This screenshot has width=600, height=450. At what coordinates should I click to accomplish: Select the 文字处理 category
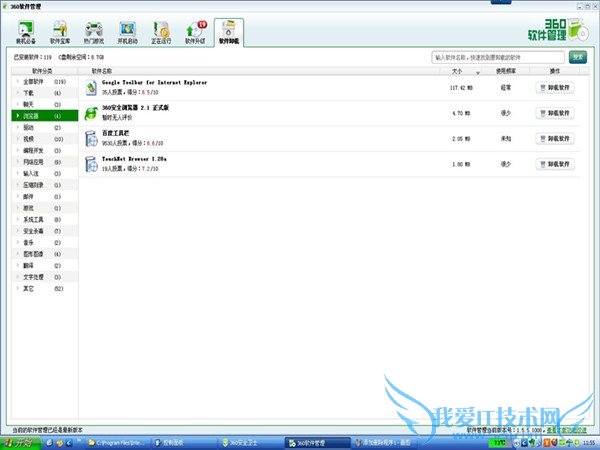(45, 277)
